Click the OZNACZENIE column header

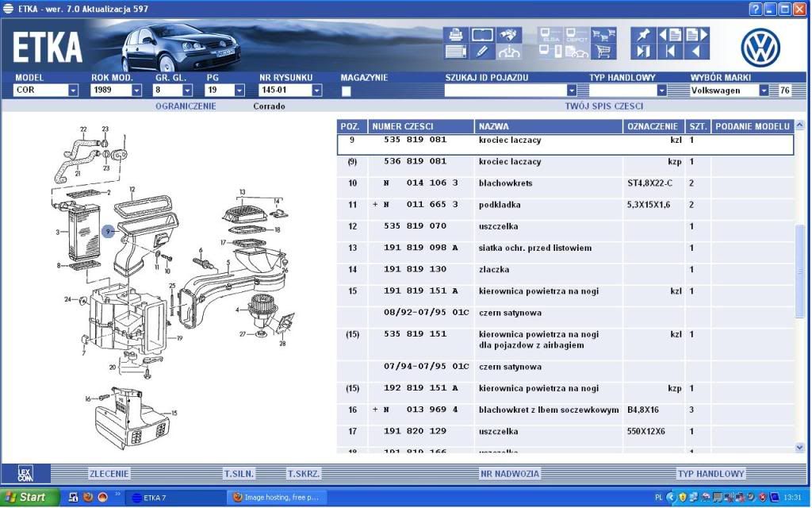coord(653,126)
